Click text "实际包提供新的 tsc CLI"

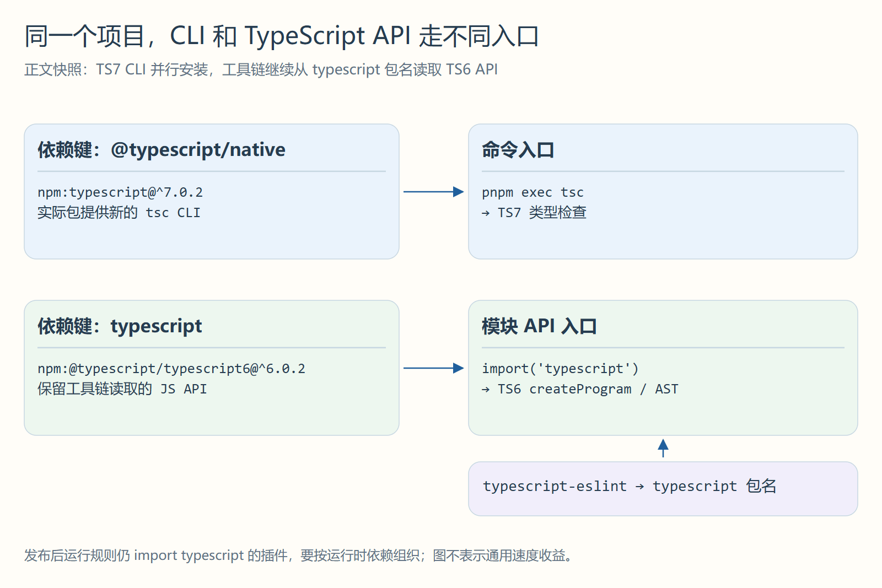(119, 213)
